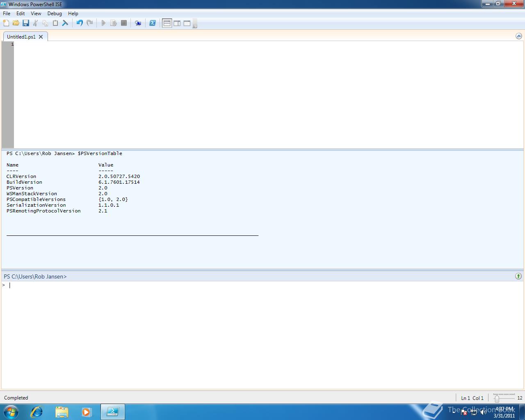The height and width of the screenshot is (420, 525).
Task: Create a new script with the New icon
Action: point(6,23)
